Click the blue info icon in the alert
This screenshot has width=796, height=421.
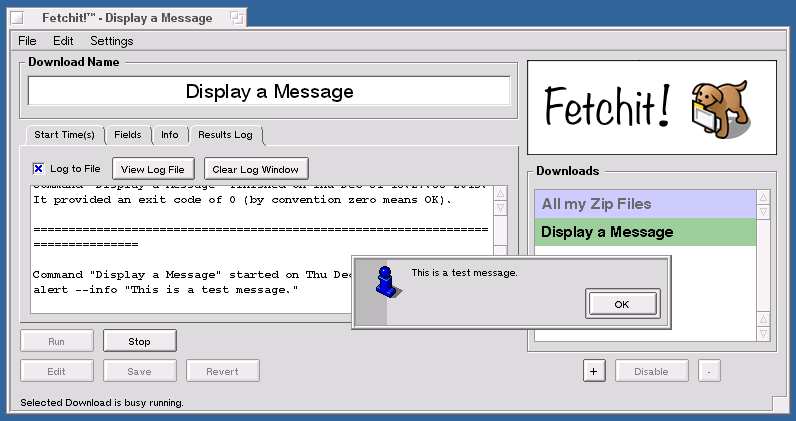pos(387,282)
